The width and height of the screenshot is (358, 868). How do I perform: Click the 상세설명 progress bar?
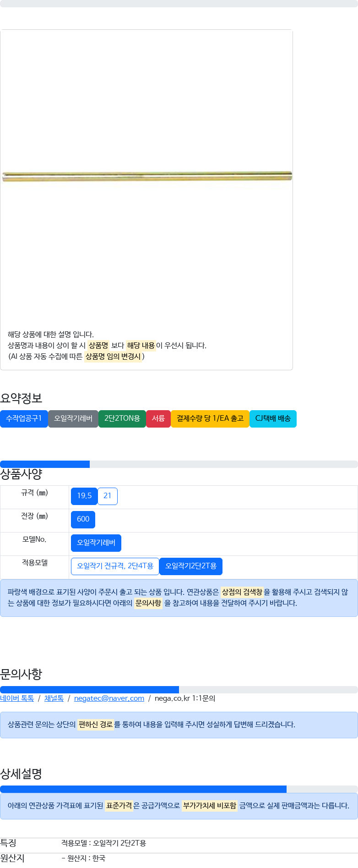tap(179, 789)
